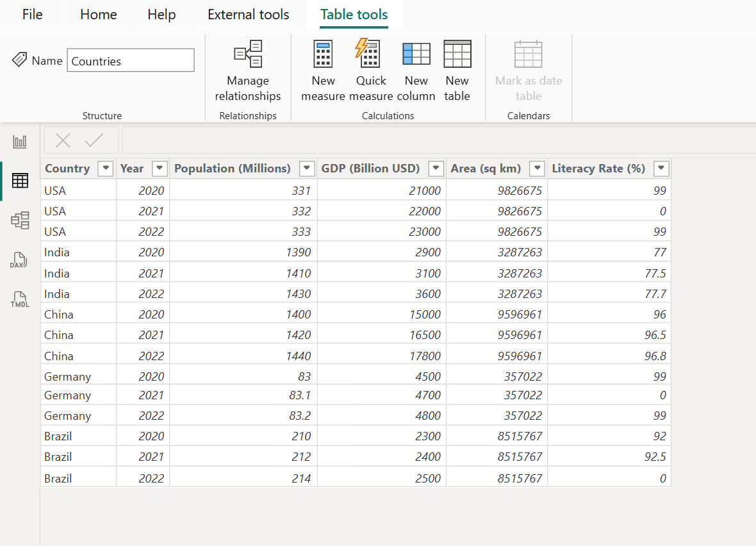Open the External tools ribbon tab

point(248,14)
